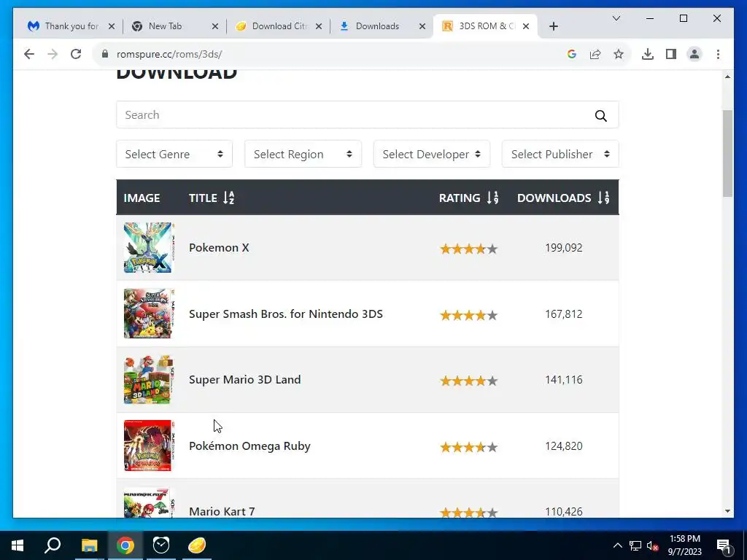747x560 pixels.
Task: Open the tab search chevron
Action: [x=616, y=18]
